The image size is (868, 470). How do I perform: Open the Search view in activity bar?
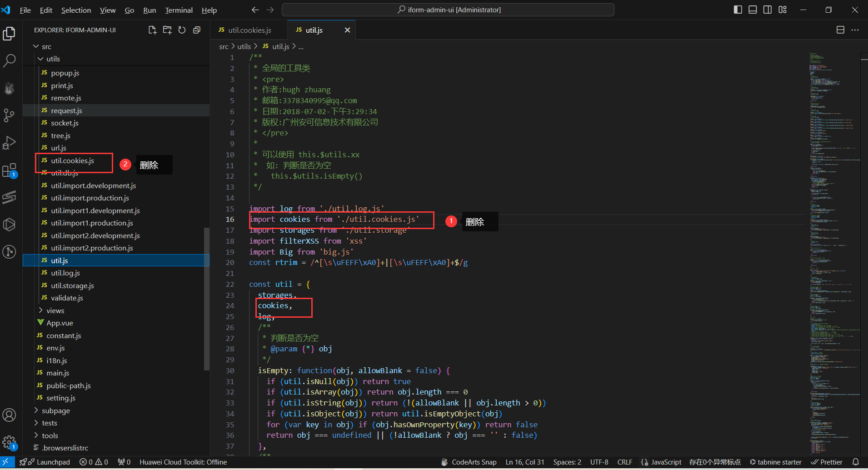click(9, 60)
